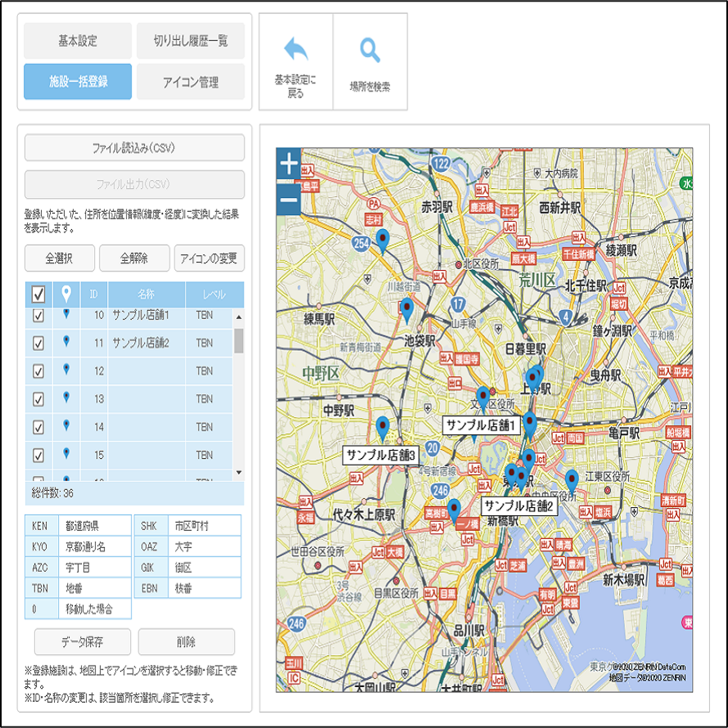
Task: Click the ファイル読込み(CSV) button
Action: (134, 148)
